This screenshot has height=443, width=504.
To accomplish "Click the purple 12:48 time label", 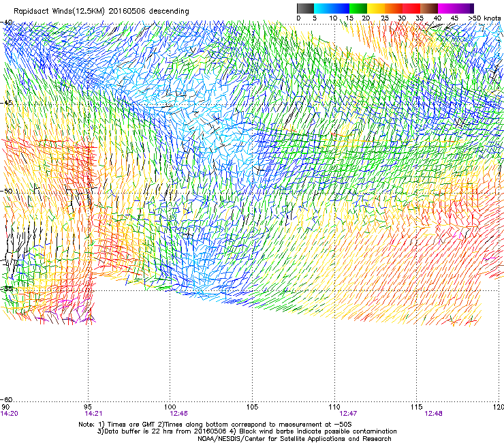I will point(433,414).
